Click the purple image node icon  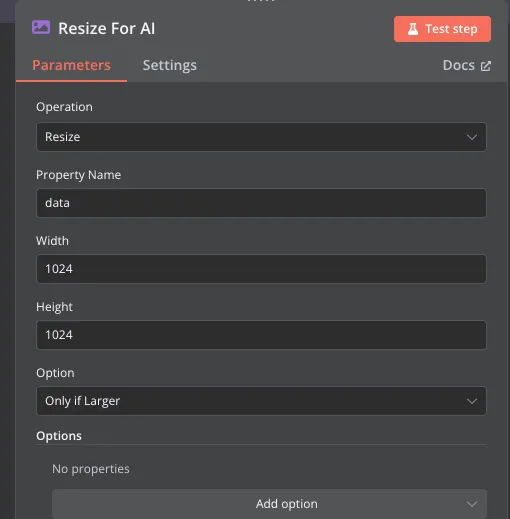[x=41, y=27]
